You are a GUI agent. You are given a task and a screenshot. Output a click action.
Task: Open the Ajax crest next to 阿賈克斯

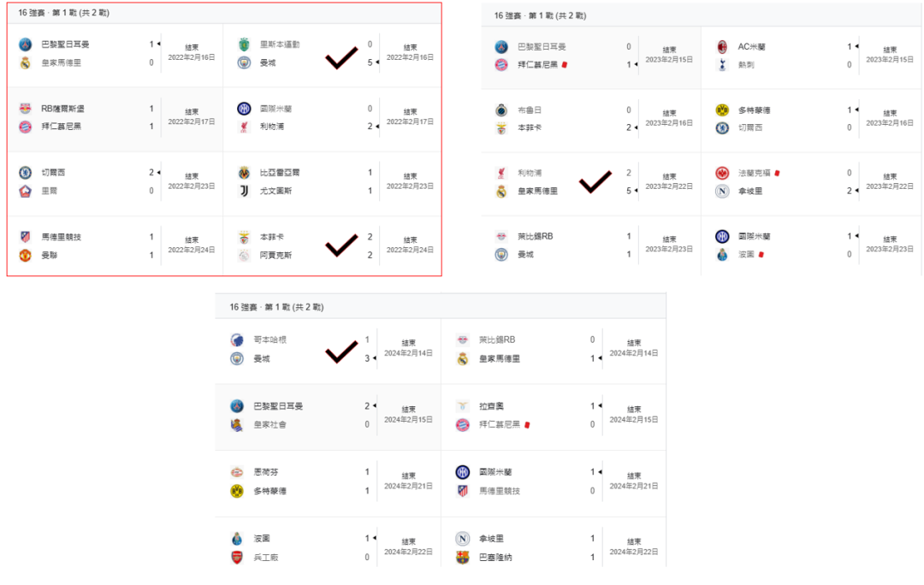coord(245,255)
